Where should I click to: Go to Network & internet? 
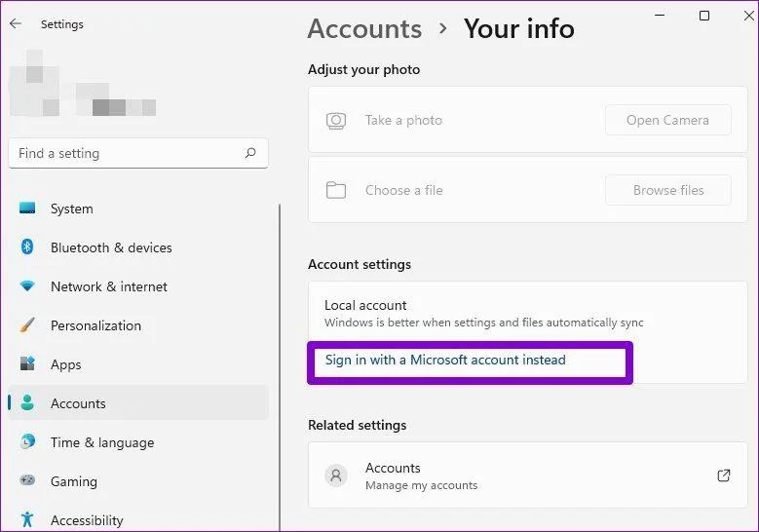[x=138, y=286]
